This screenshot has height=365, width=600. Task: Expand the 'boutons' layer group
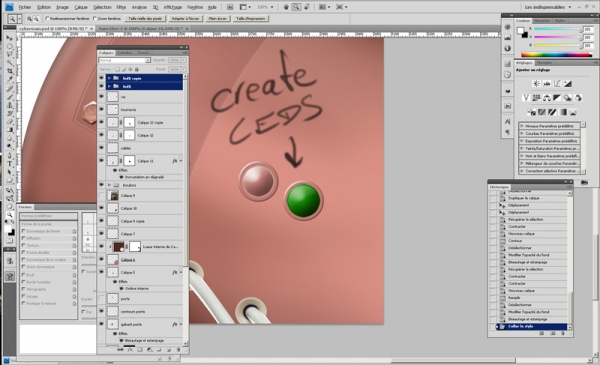pos(109,185)
